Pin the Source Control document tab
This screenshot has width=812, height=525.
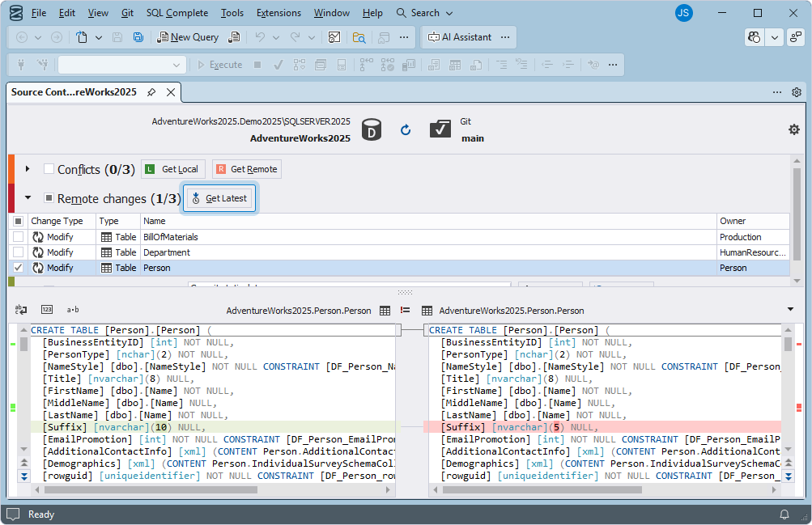151,92
